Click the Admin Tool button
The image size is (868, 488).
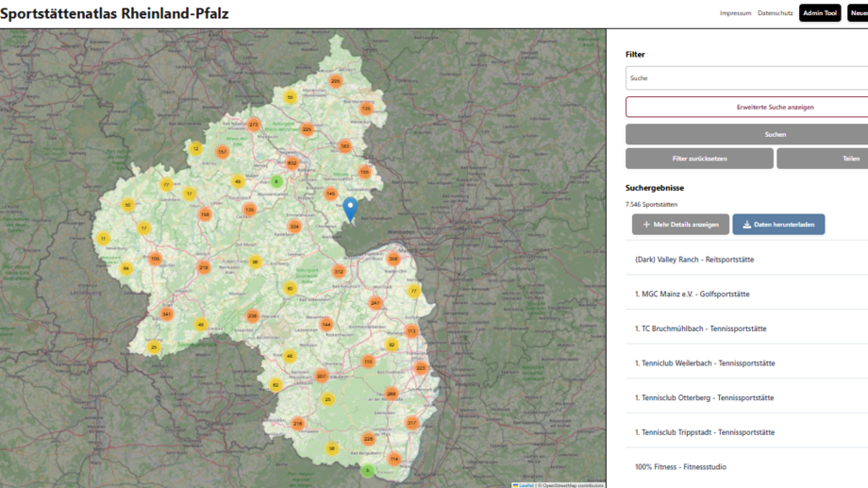pyautogui.click(x=820, y=13)
